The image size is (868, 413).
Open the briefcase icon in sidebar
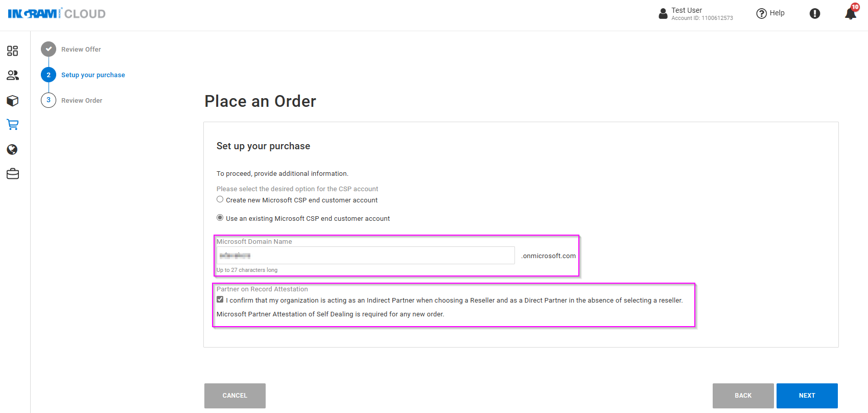[x=13, y=174]
